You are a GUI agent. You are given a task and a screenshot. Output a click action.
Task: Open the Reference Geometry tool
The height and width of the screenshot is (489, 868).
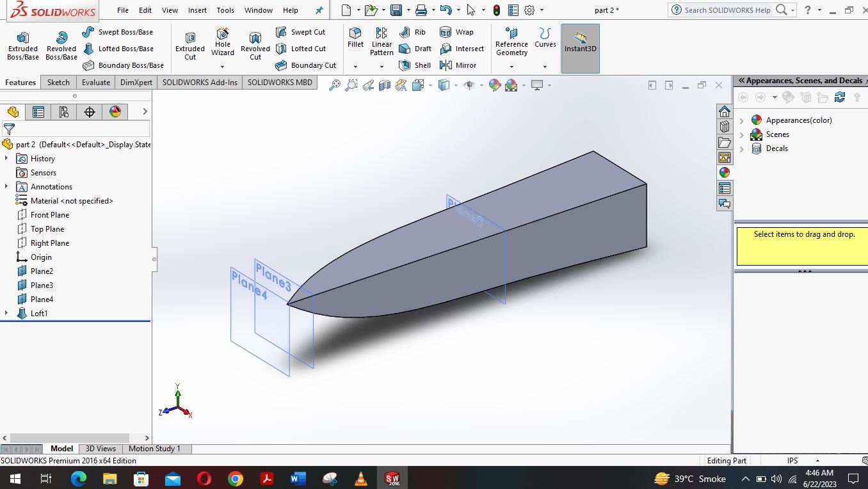coord(511,42)
